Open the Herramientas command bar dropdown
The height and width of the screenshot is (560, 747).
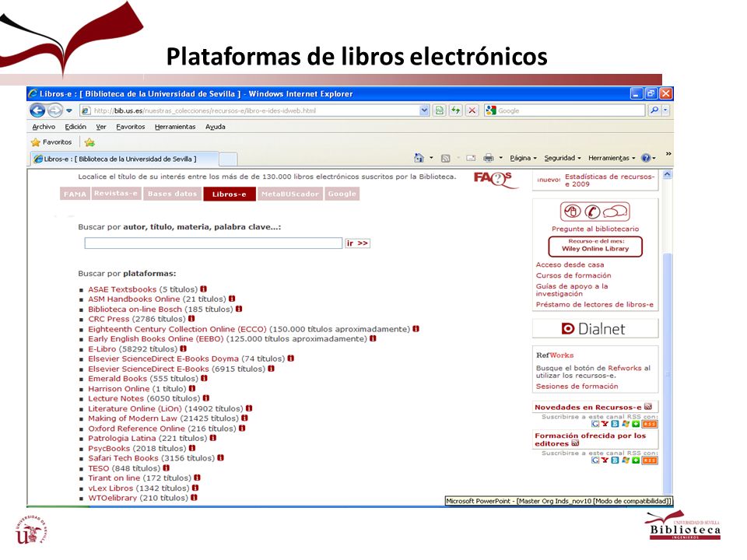pyautogui.click(x=612, y=158)
